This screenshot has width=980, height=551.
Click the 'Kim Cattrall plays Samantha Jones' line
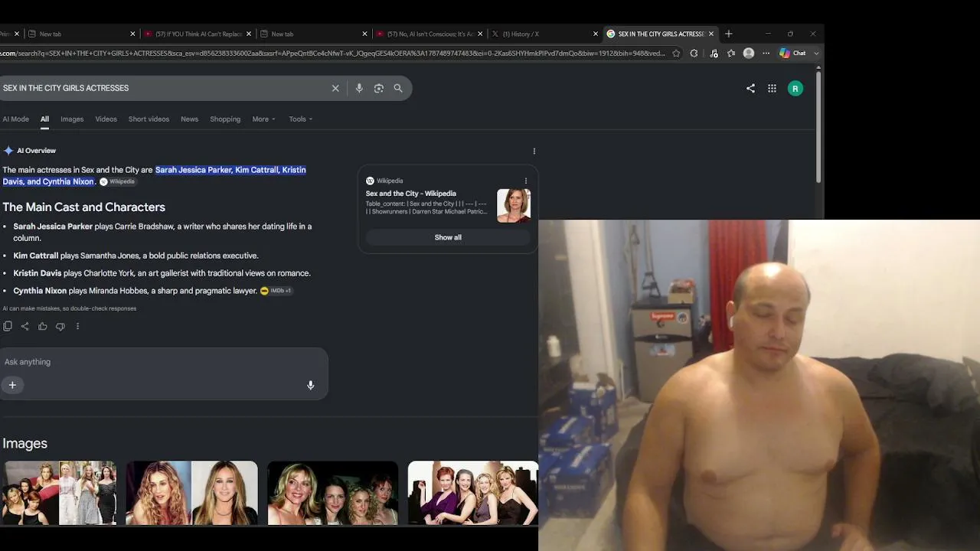[136, 256]
